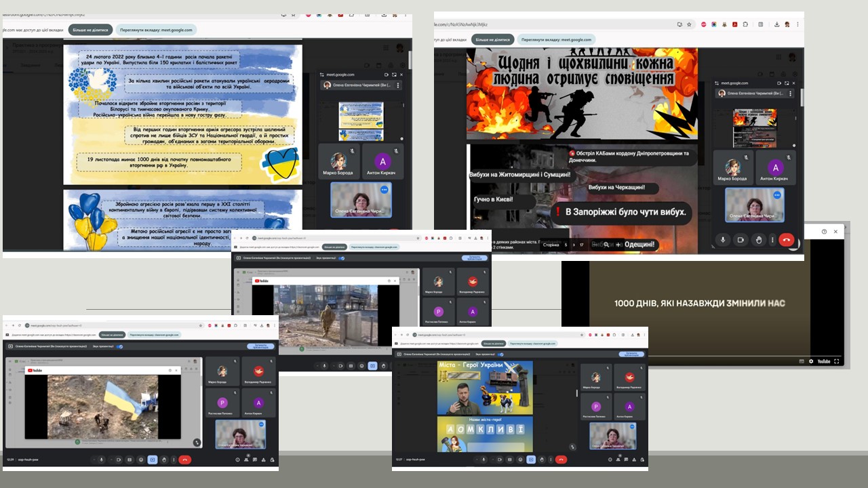Viewport: 868px width, 488px height.
Task: Raise hand in the Щодня і щохвилини window
Action: click(758, 239)
